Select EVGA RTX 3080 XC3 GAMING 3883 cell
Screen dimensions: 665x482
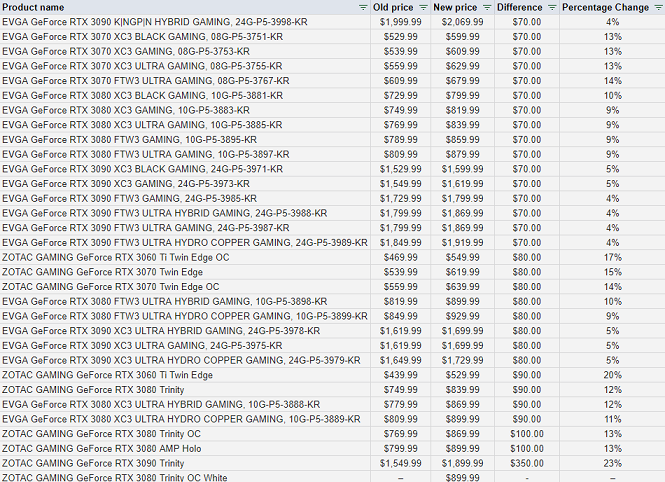tap(185, 110)
